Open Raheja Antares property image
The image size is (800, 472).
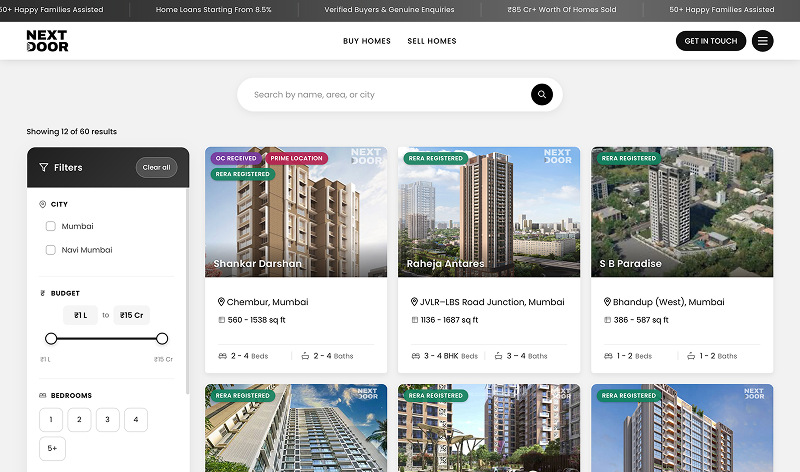click(x=489, y=212)
